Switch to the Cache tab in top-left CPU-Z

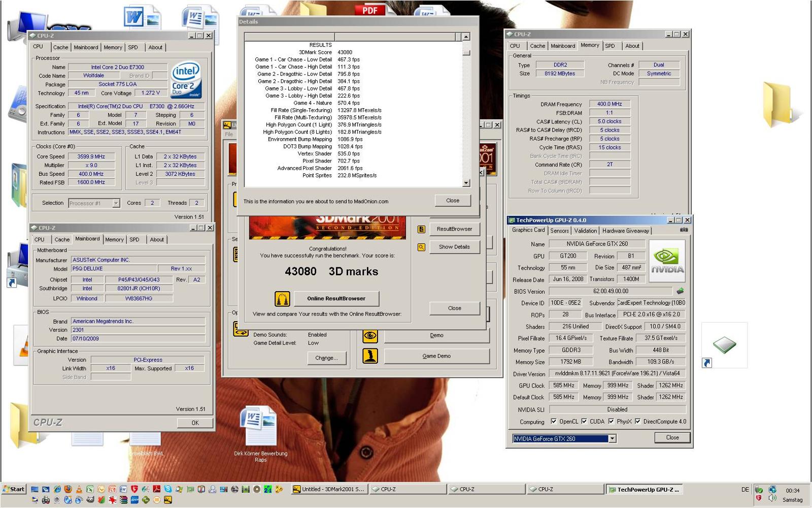coord(60,47)
